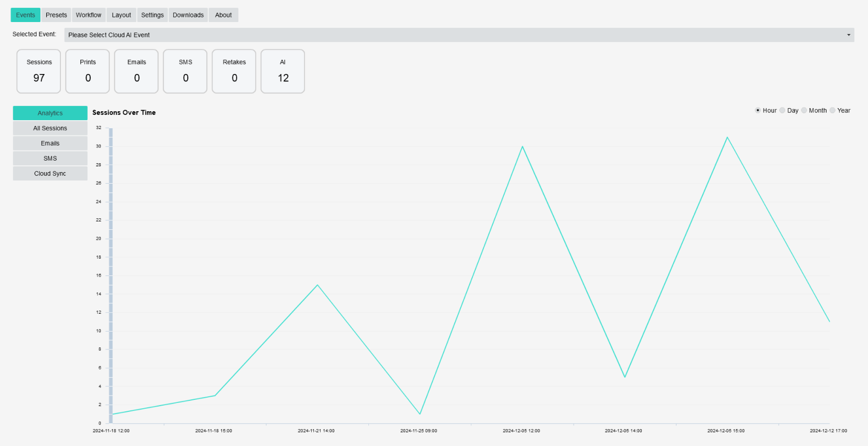Viewport: 868px width, 446px height.
Task: Choose the Month time grouping
Action: pos(804,111)
